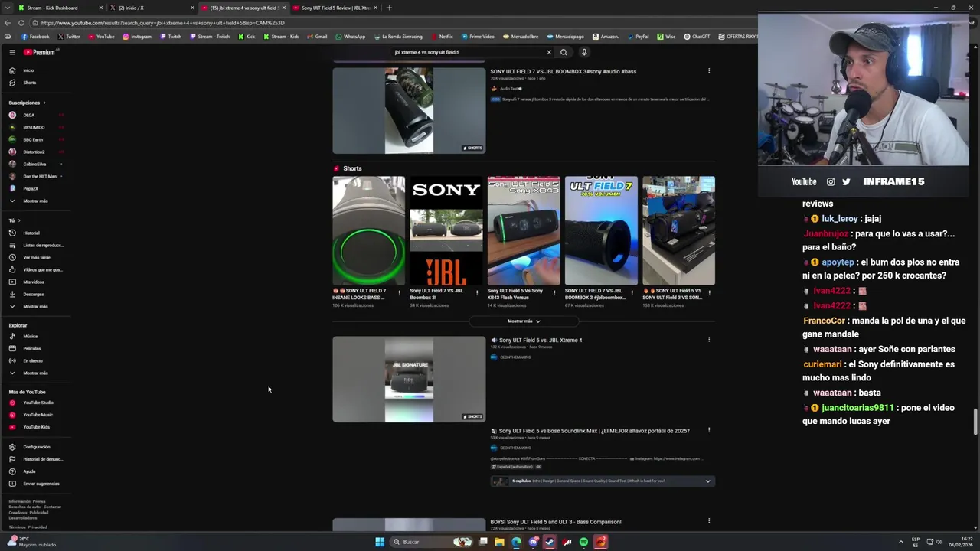Open the Tú section chevron header
This screenshot has width=980, height=551.
[x=15, y=220]
